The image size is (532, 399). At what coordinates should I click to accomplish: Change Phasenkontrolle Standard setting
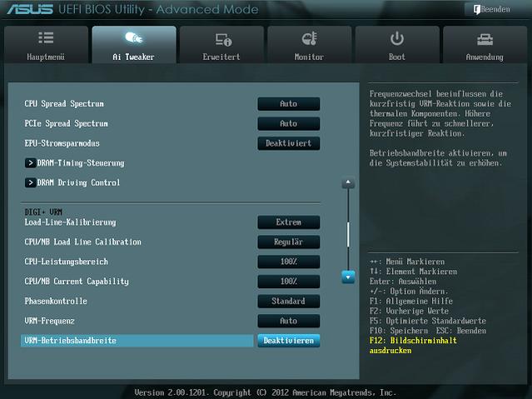pos(289,301)
